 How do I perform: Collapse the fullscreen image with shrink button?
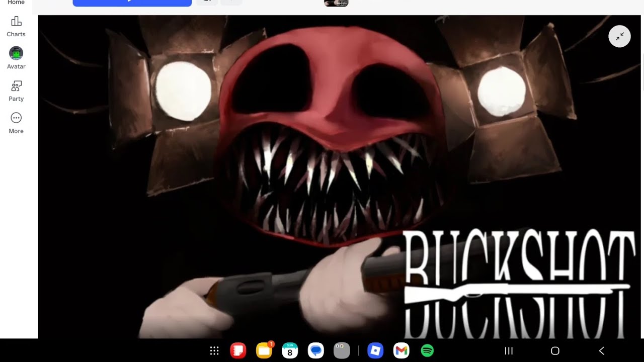click(x=619, y=36)
